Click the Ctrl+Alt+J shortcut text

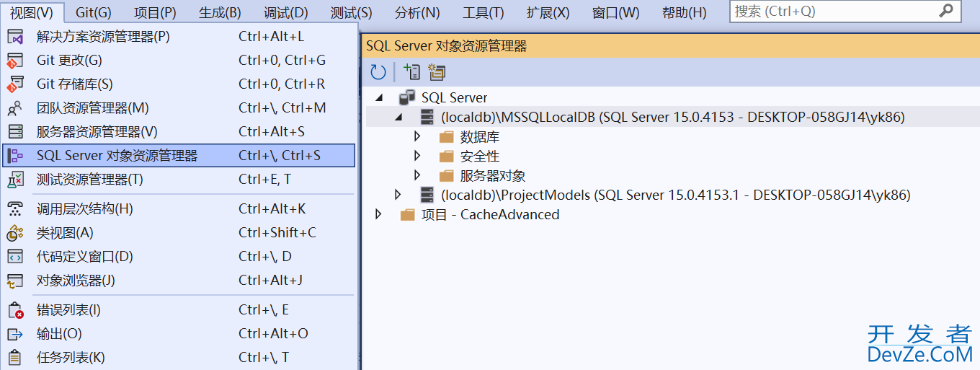(x=270, y=281)
